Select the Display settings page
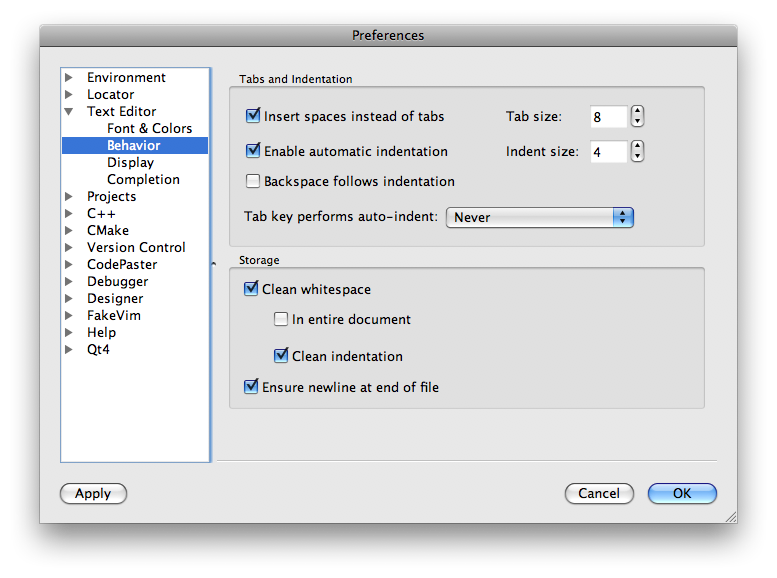 tap(130, 163)
